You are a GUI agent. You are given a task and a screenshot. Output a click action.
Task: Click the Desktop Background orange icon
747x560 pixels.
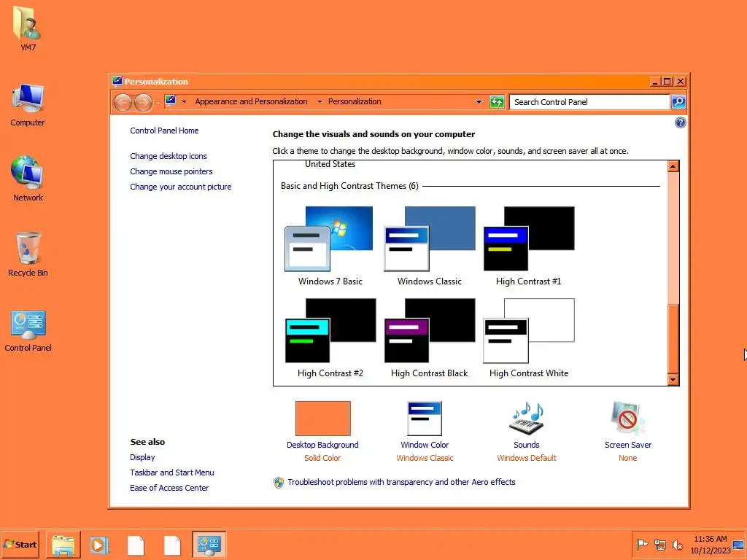323,418
